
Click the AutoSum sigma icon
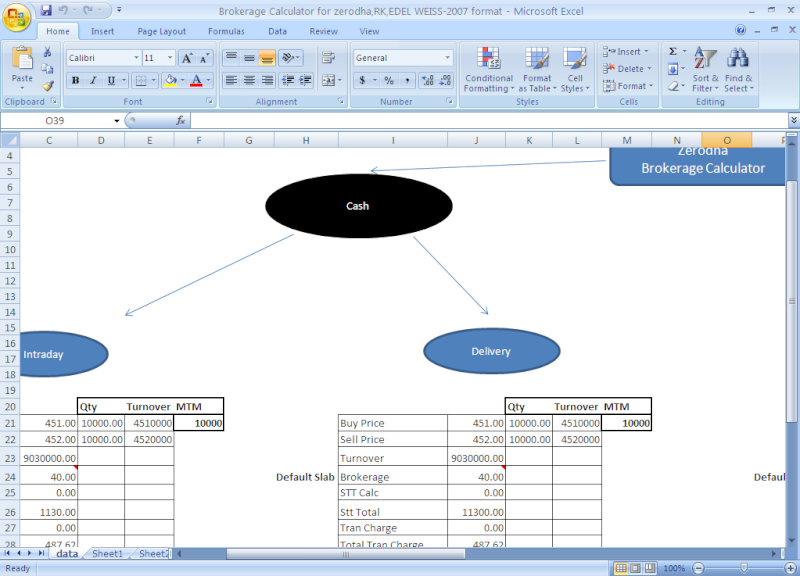[x=673, y=52]
